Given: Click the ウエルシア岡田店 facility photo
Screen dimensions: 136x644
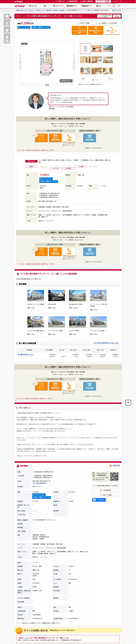Looking at the screenshot, I should (77, 322).
